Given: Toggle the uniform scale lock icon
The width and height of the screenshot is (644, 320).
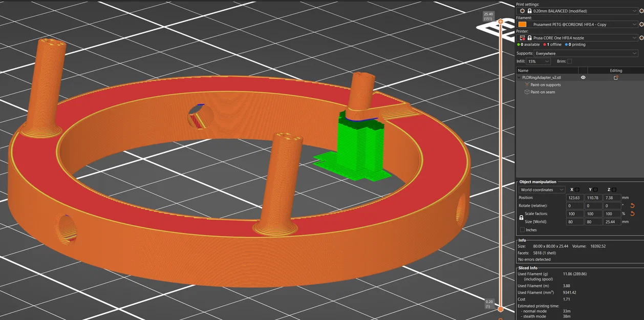Looking at the screenshot, I should [x=522, y=218].
